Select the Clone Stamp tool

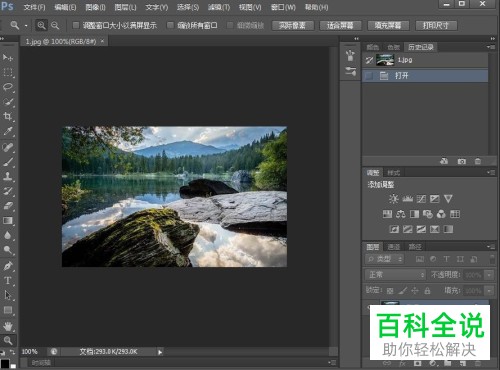point(7,176)
